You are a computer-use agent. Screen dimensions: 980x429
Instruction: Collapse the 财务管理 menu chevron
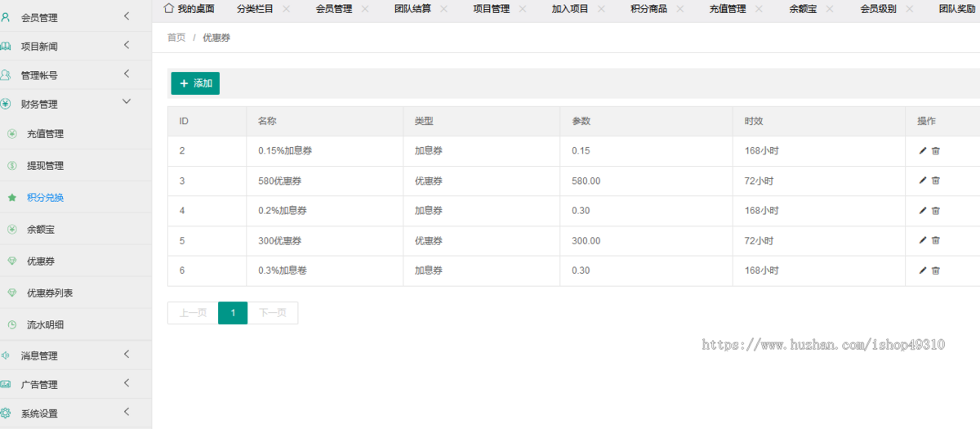click(x=127, y=101)
